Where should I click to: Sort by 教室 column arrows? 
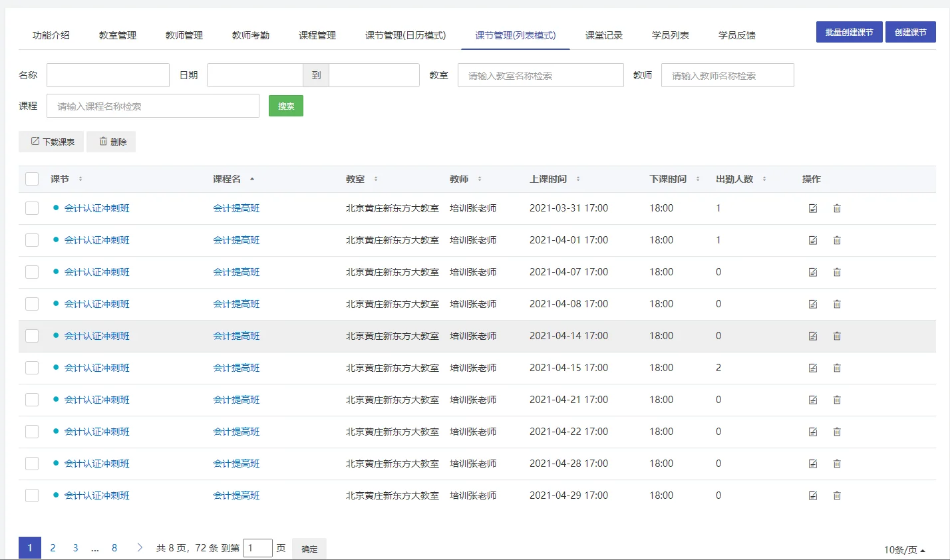(x=376, y=179)
